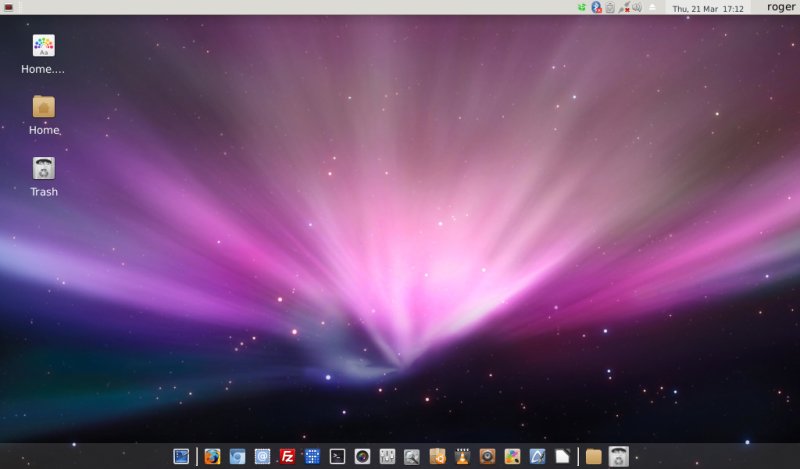Open the blank document office icon

pos(562,456)
